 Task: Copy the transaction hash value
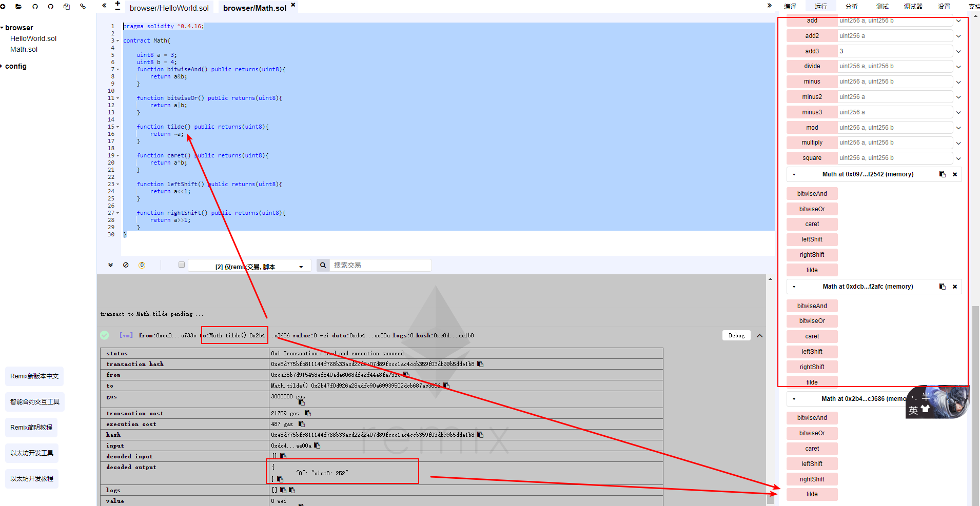click(x=480, y=364)
